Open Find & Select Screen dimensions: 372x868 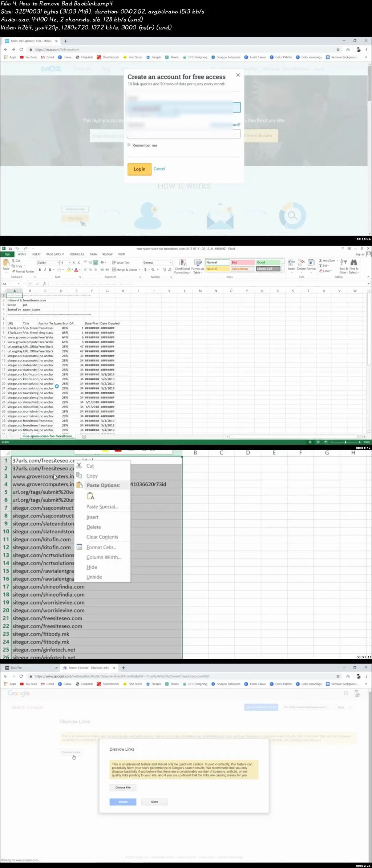click(354, 266)
